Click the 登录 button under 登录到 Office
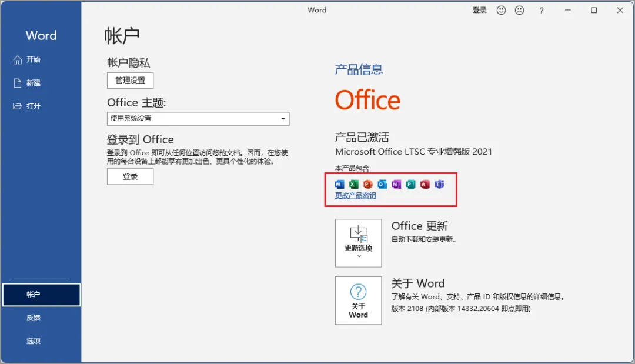635x364 pixels. 130,176
